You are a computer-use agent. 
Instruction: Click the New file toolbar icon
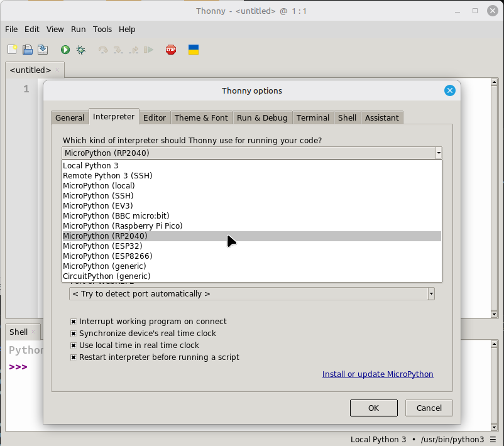pos(12,50)
